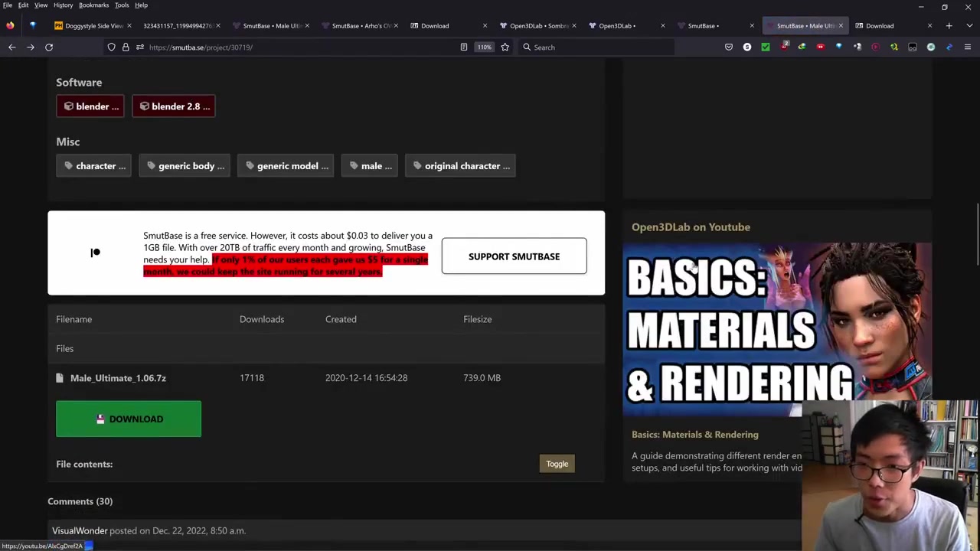
Task: Open a new browser tab
Action: coord(949,26)
